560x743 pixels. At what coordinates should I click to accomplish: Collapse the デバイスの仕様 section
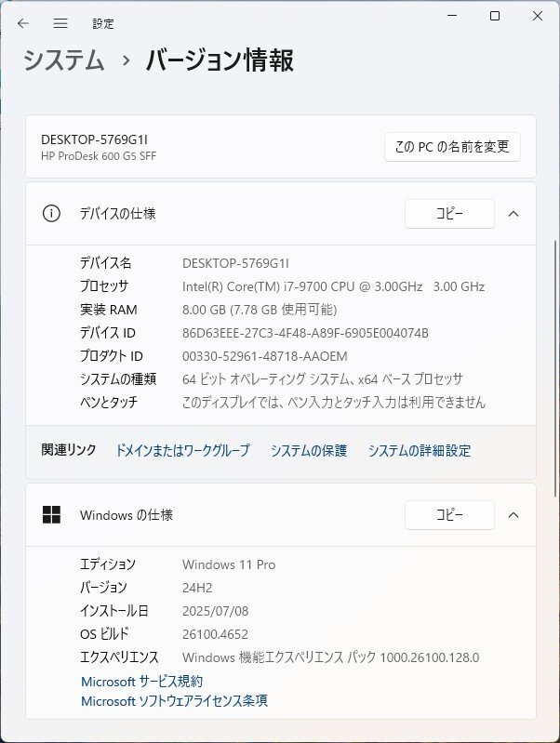tap(513, 214)
